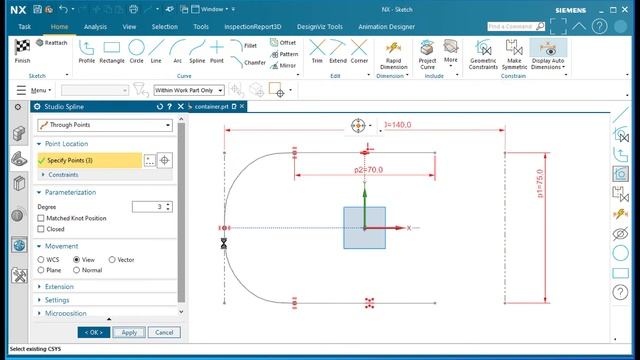Toggle Display Auto Dimensions

[x=548, y=55]
